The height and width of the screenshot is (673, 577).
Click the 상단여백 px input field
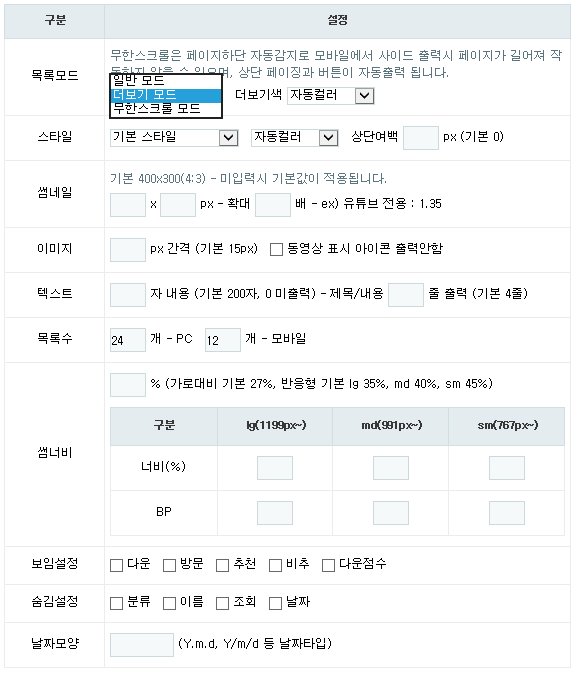[x=421, y=138]
